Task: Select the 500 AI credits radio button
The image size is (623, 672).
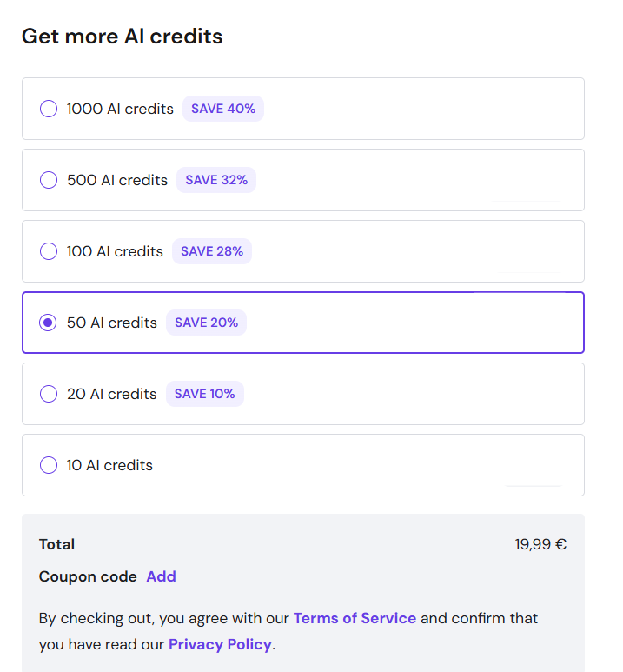Action: pyautogui.click(x=49, y=180)
